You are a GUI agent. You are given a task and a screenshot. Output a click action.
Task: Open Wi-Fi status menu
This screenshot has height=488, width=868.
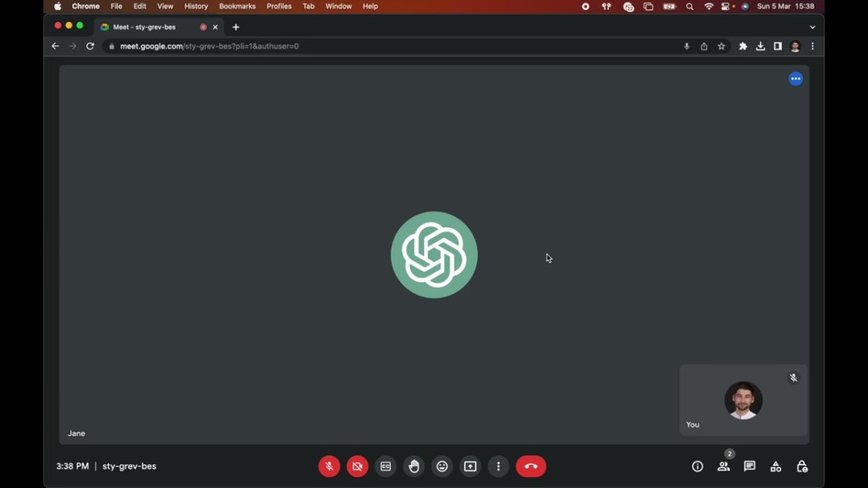(709, 6)
